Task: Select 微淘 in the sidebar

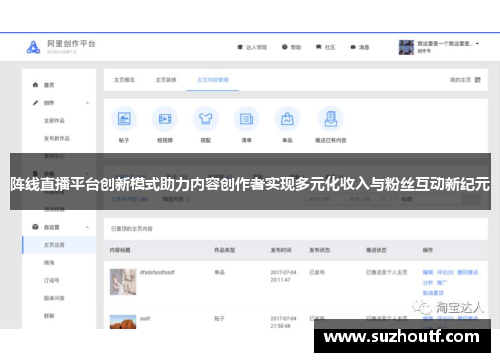Action: [49, 262]
